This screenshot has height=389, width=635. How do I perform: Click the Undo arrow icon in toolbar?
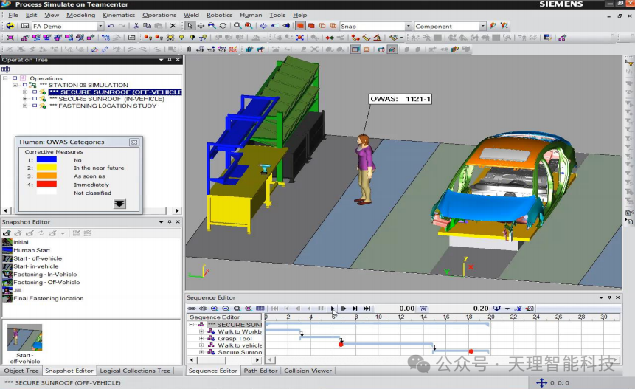click(x=111, y=26)
